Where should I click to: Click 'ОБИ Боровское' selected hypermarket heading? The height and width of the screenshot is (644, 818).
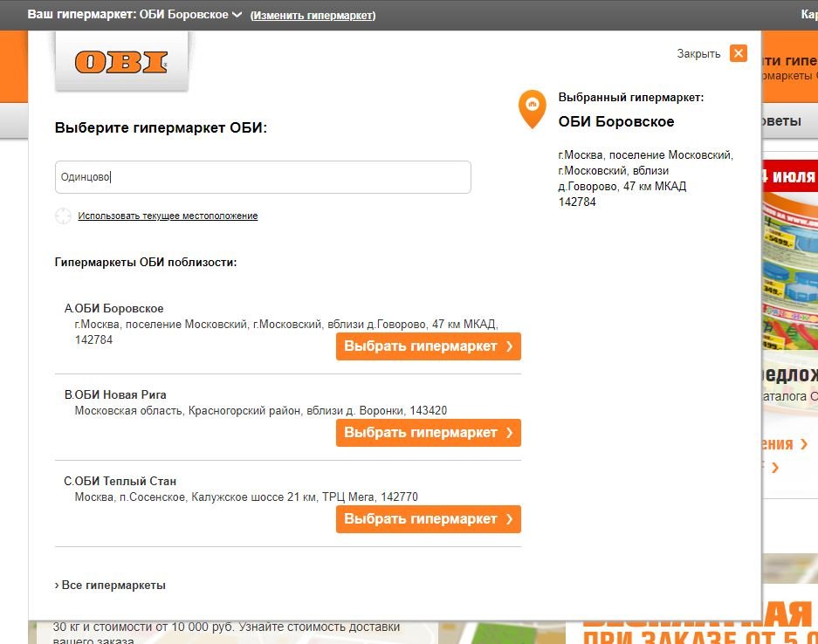616,121
